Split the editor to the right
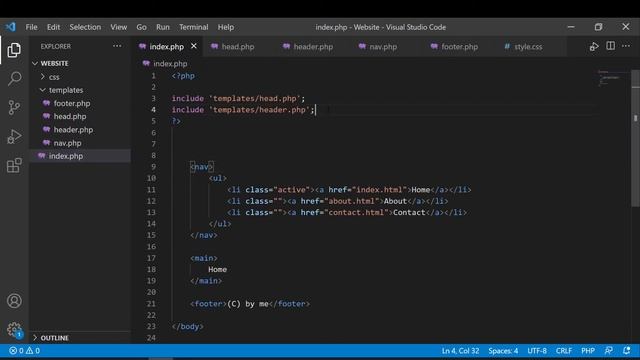The height and width of the screenshot is (360, 640). point(611,46)
